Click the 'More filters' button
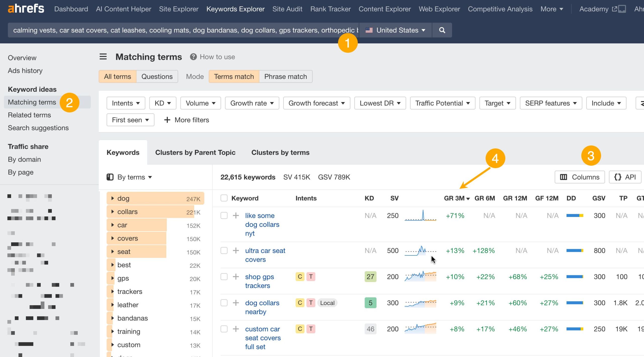The width and height of the screenshot is (644, 357). (x=186, y=120)
